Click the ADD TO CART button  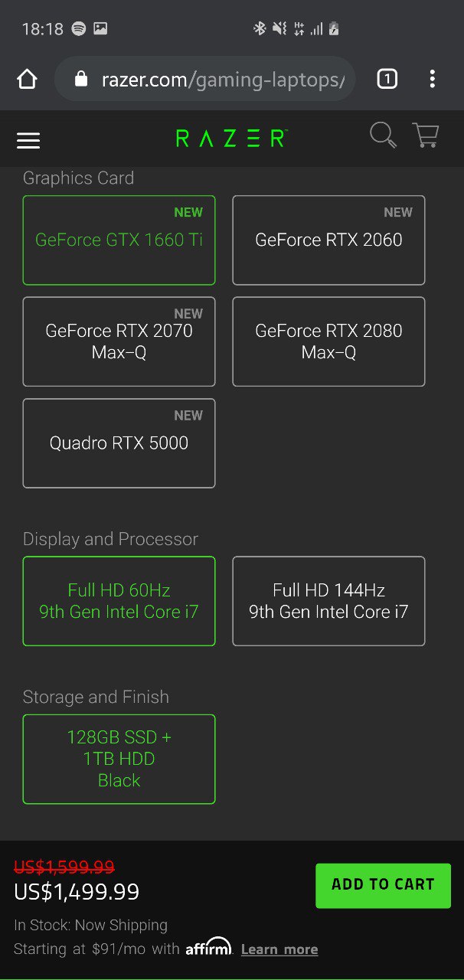coord(383,885)
